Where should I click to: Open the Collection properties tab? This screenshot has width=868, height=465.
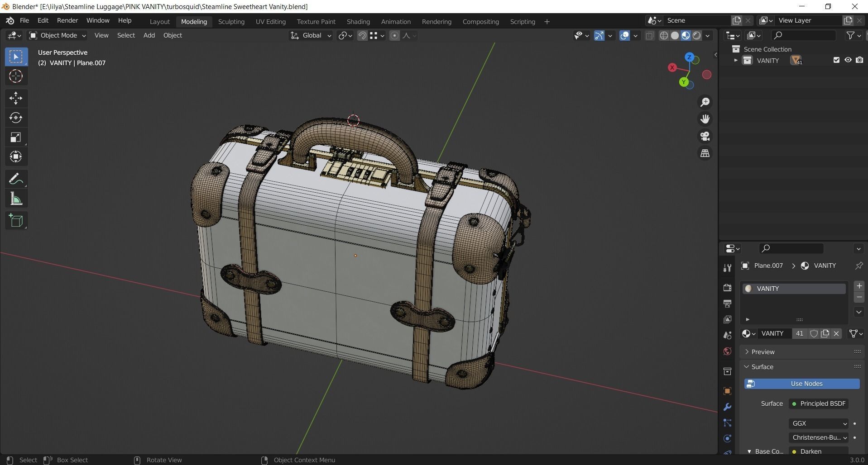pos(727,371)
